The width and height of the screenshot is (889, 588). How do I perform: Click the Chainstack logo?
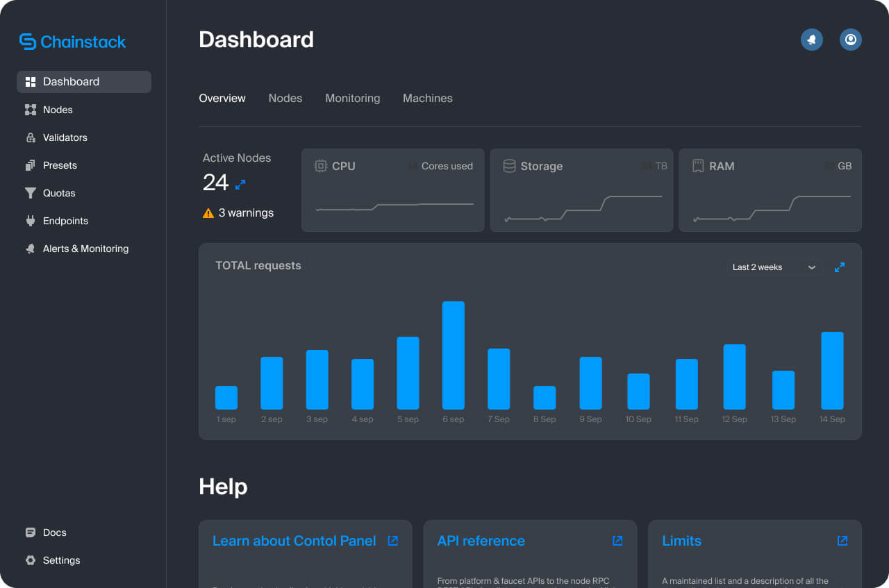point(72,42)
